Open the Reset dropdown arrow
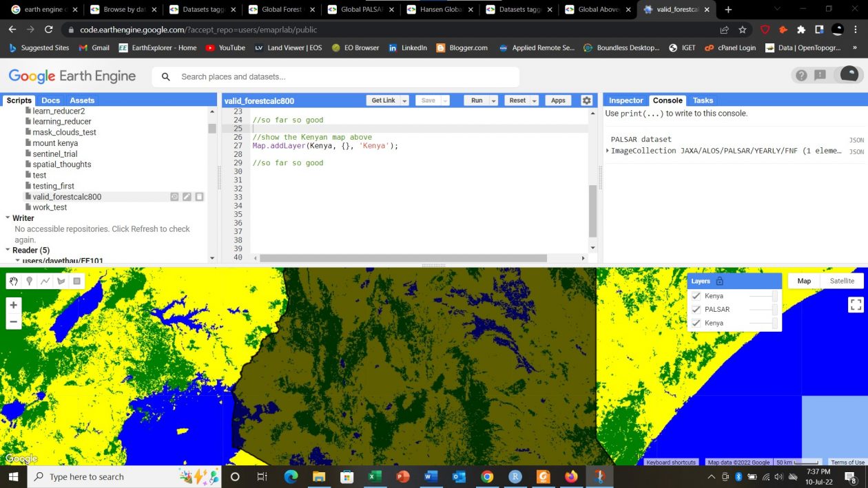The image size is (868, 488). click(x=535, y=100)
